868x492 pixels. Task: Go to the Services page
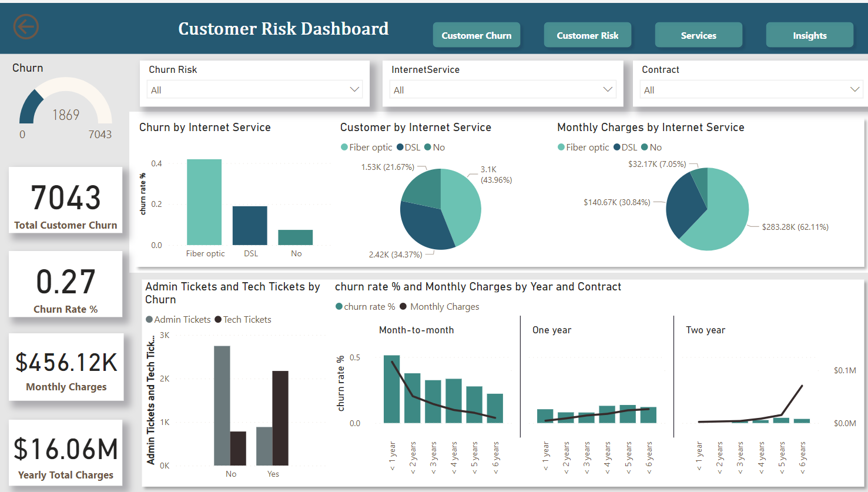tap(698, 35)
